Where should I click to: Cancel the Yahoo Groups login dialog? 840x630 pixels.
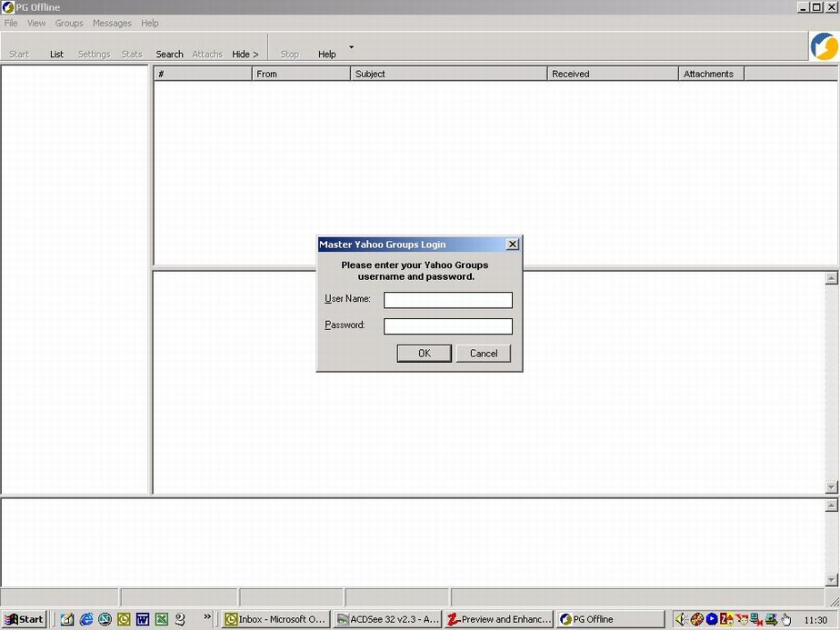[x=484, y=354]
